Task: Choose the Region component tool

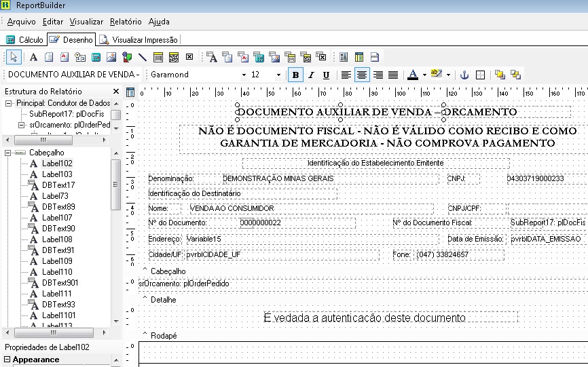Action: pos(344,57)
